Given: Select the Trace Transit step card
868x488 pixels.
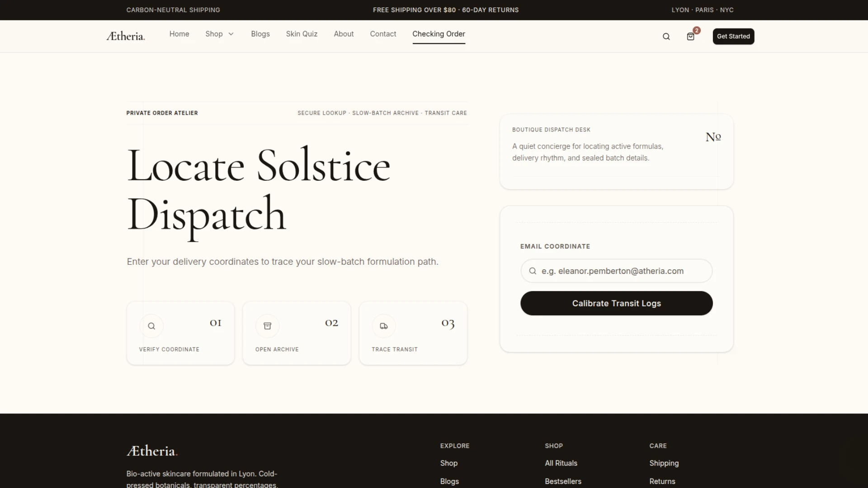Looking at the screenshot, I should [413, 333].
